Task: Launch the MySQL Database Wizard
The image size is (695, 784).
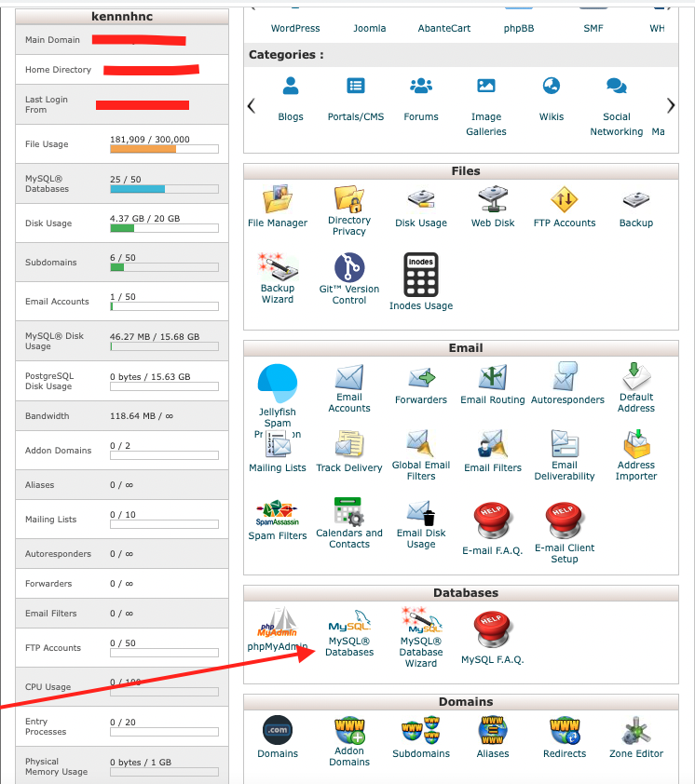Action: (x=421, y=637)
